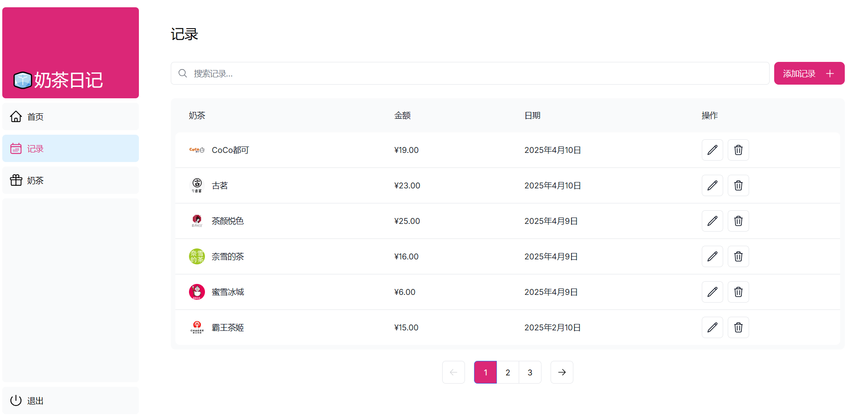Go to previous page with left arrow
The height and width of the screenshot is (420, 868).
(x=453, y=372)
